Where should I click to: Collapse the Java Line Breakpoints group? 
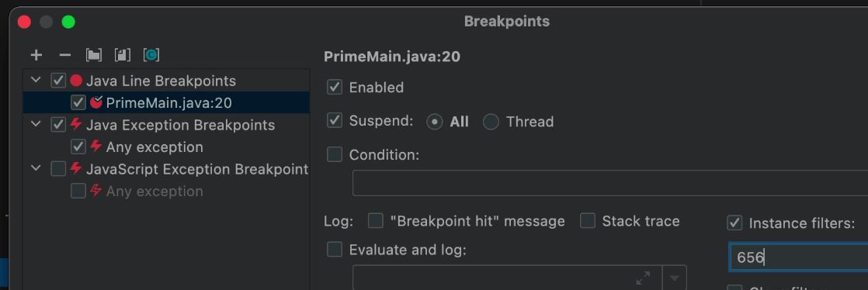coord(36,81)
